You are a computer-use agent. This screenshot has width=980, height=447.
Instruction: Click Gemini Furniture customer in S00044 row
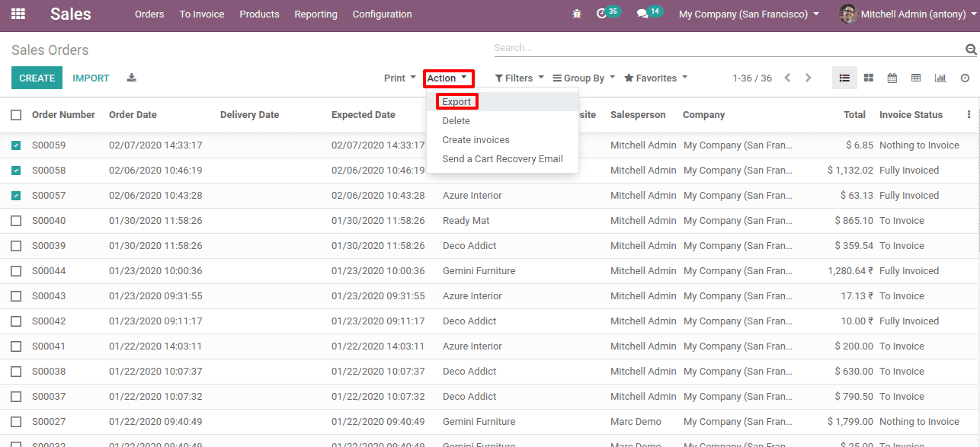[x=479, y=271]
